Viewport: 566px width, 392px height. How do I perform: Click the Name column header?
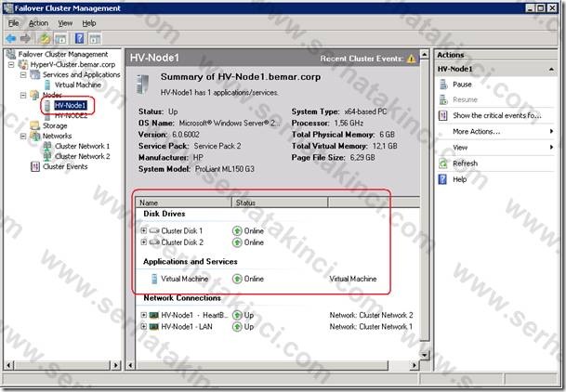184,203
